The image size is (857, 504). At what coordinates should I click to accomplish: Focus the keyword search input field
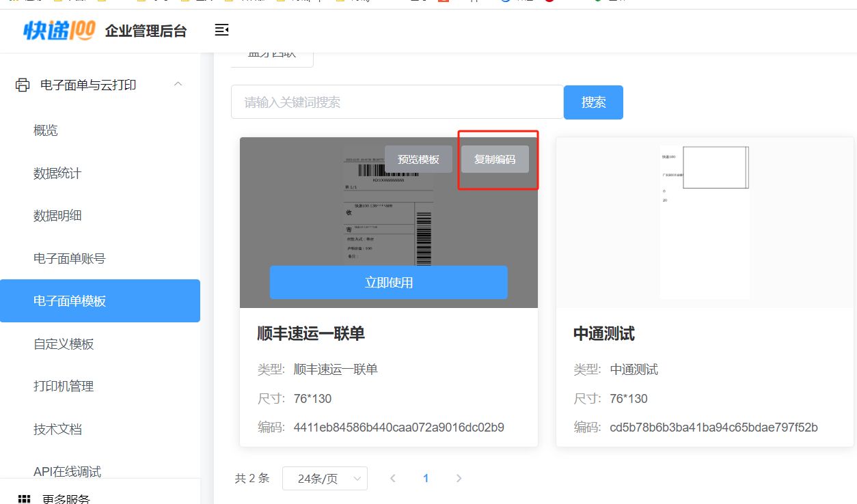[x=397, y=102]
